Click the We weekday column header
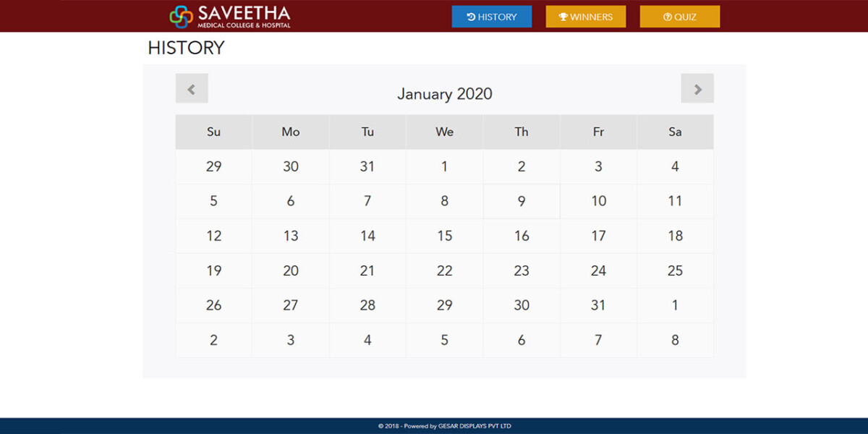This screenshot has width=868, height=434. tap(444, 132)
